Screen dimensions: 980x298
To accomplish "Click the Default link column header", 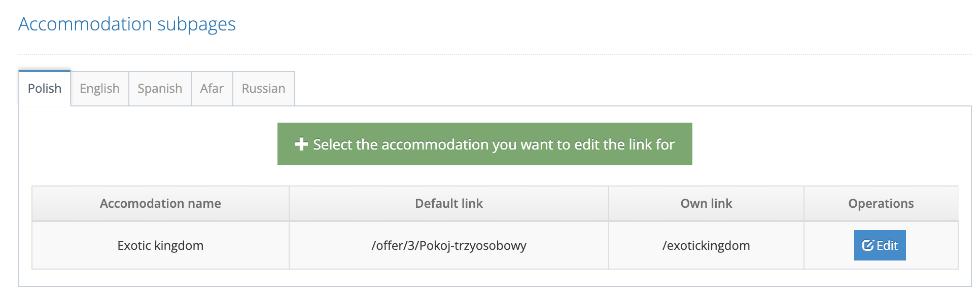I will click(448, 203).
